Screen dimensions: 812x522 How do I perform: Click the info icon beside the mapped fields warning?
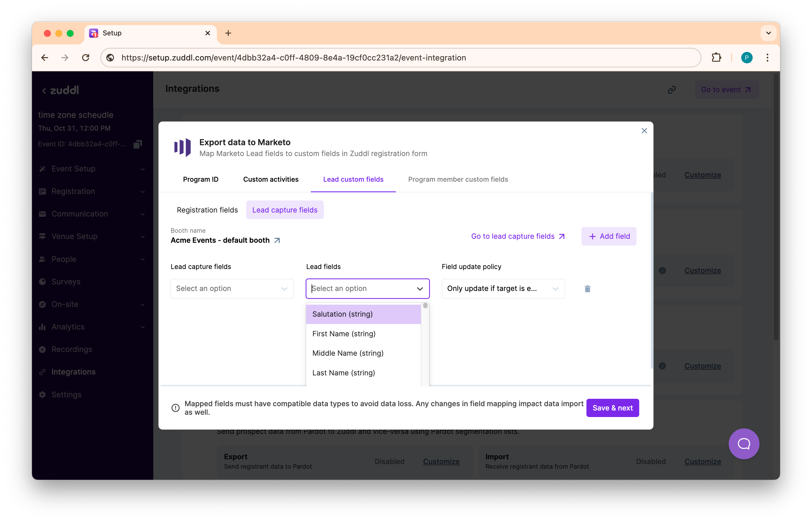pos(175,408)
